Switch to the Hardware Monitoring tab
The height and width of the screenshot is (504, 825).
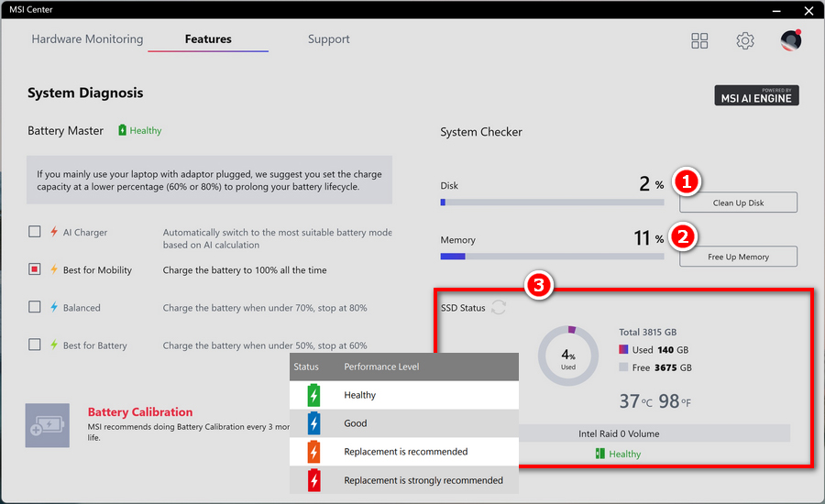click(x=87, y=38)
